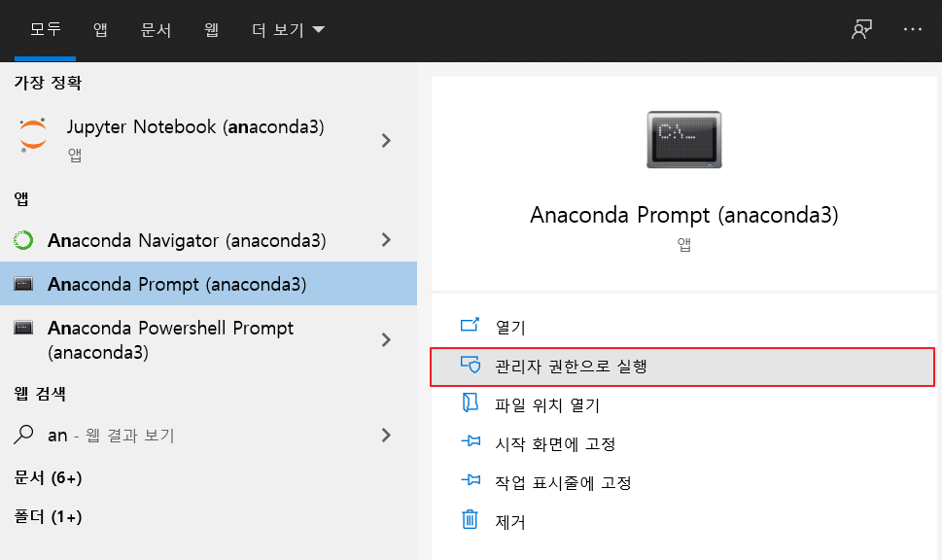This screenshot has height=560, width=942.
Task: Choose 파일 위치 열기
Action: [547, 405]
